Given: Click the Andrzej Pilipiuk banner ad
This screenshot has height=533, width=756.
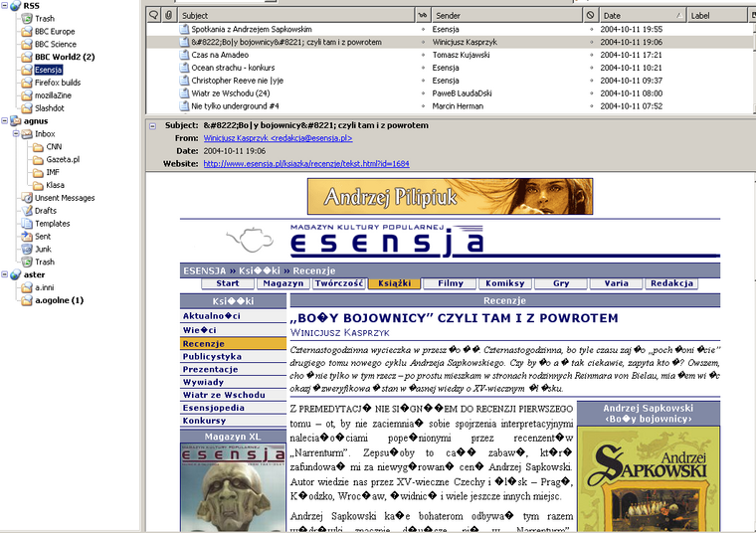Looking at the screenshot, I should click(450, 196).
